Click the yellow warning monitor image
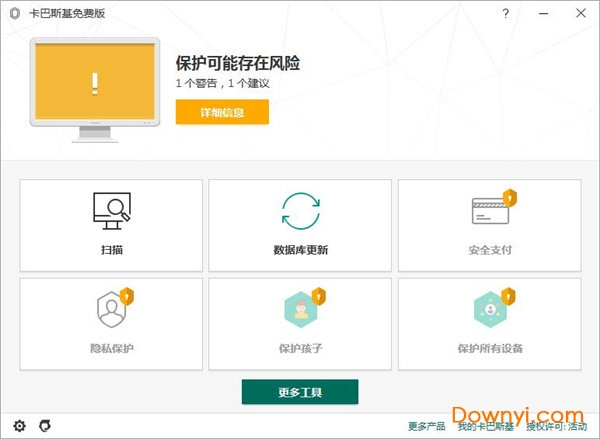 point(94,84)
